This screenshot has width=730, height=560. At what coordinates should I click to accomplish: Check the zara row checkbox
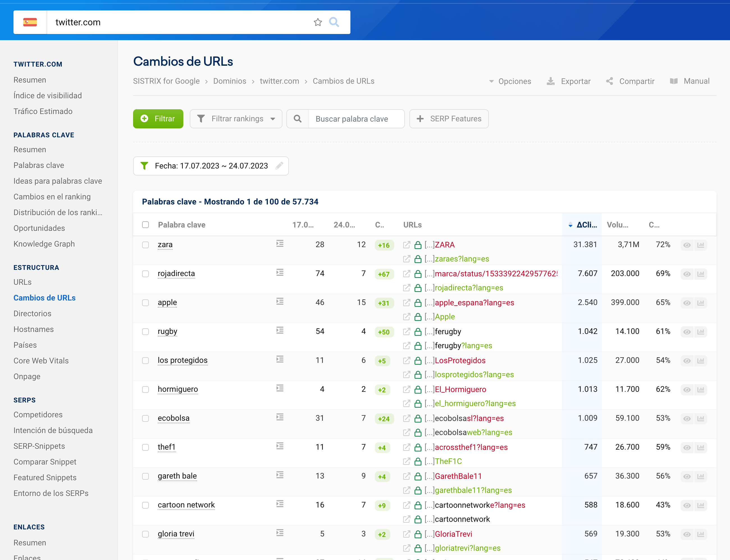(x=146, y=245)
